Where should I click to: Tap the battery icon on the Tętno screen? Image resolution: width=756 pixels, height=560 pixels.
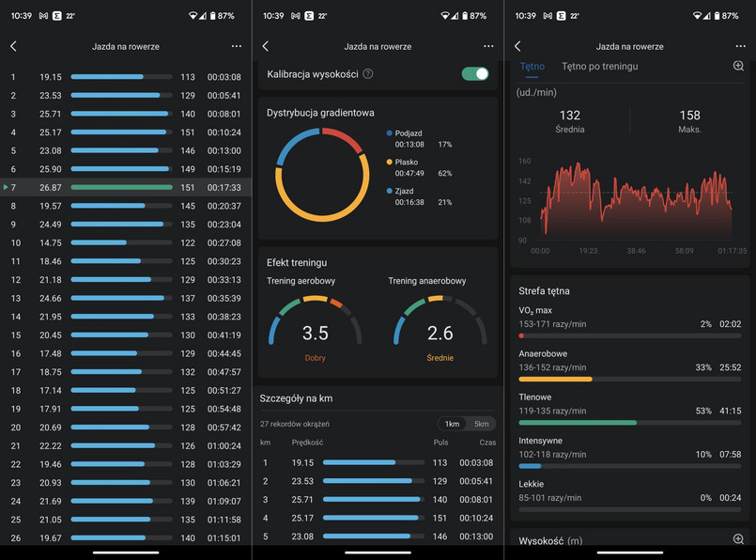[717, 16]
